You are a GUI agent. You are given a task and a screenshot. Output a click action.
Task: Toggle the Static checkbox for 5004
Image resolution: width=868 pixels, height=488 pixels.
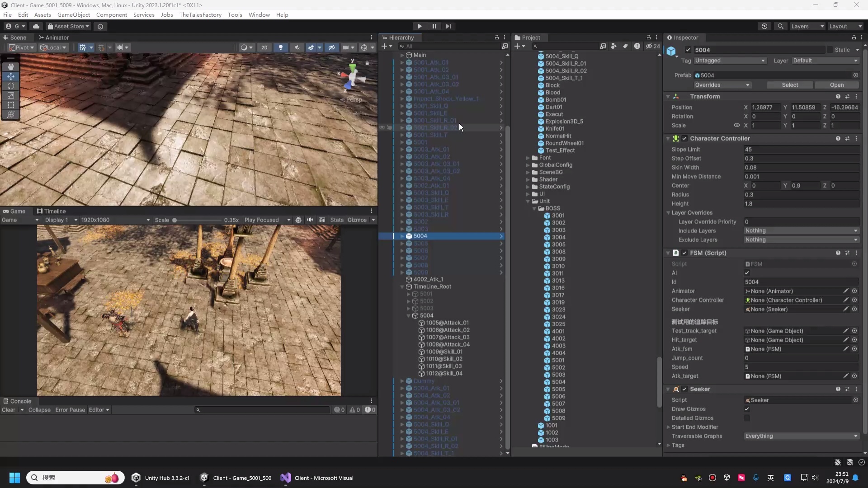point(831,50)
